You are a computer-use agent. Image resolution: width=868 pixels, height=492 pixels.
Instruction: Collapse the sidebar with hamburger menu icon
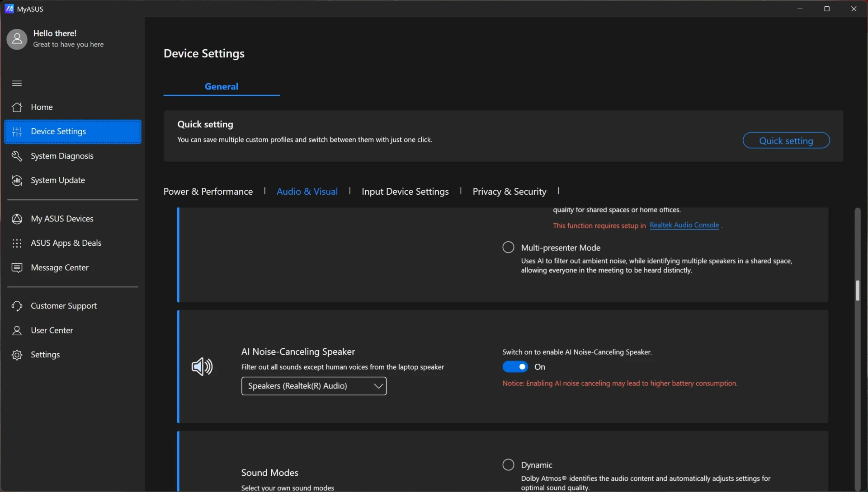point(17,83)
